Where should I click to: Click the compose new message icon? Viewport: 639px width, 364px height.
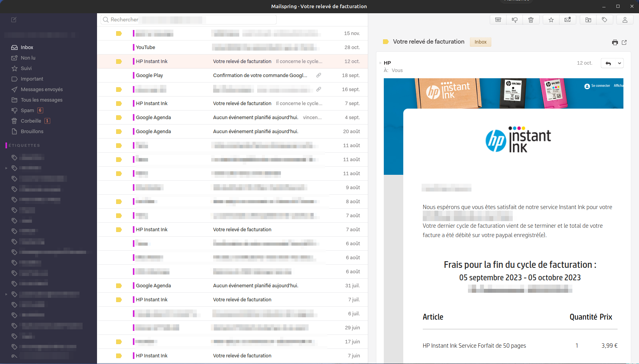tap(14, 20)
